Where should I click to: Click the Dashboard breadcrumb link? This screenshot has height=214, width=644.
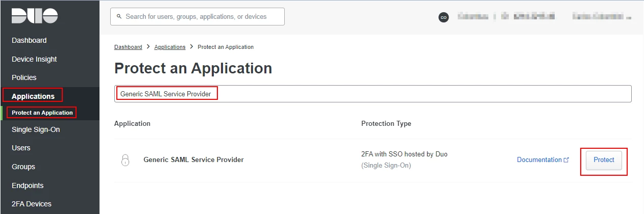click(x=128, y=47)
